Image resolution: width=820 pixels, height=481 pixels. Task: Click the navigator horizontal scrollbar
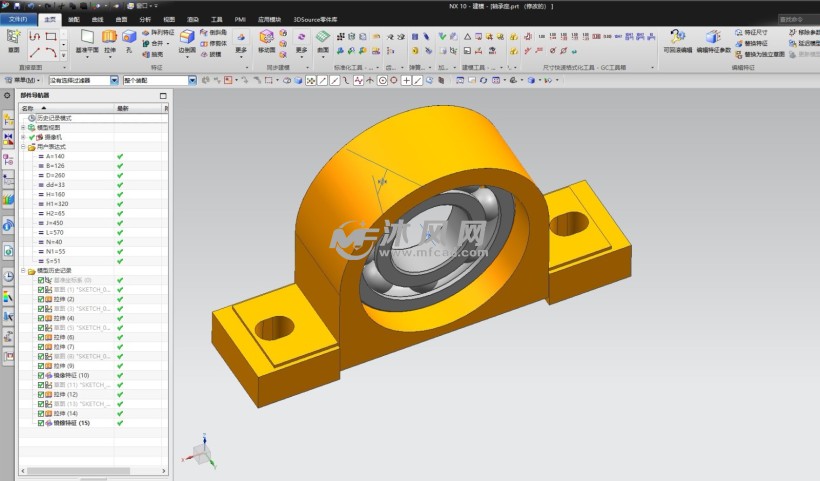coord(78,471)
